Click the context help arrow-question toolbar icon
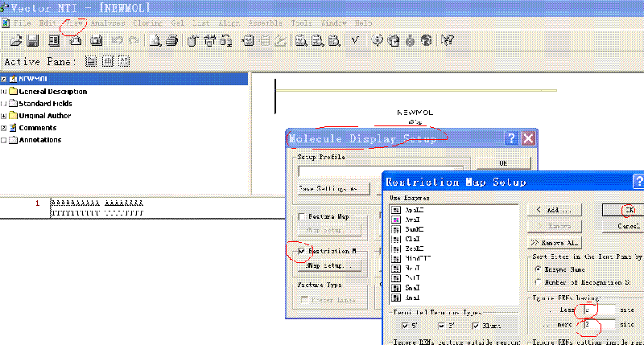644x345 pixels. pos(448,40)
